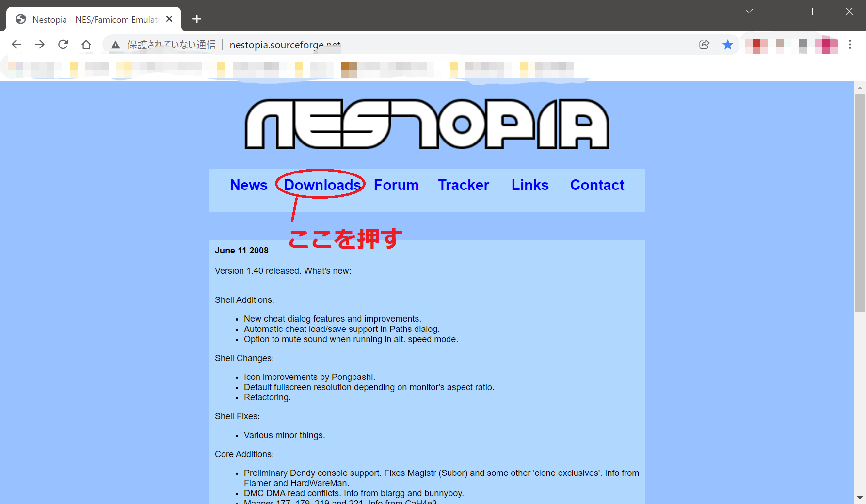866x504 pixels.
Task: Click the address bar URL
Action: point(285,45)
